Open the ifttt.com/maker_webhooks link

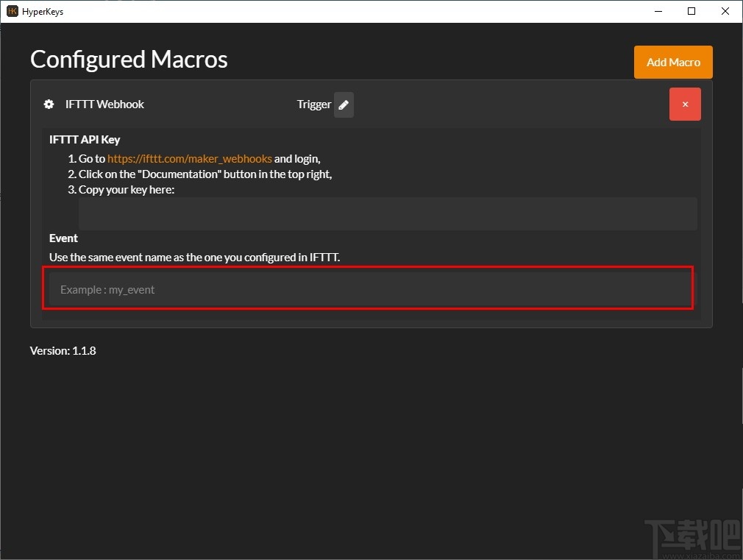pyautogui.click(x=190, y=158)
